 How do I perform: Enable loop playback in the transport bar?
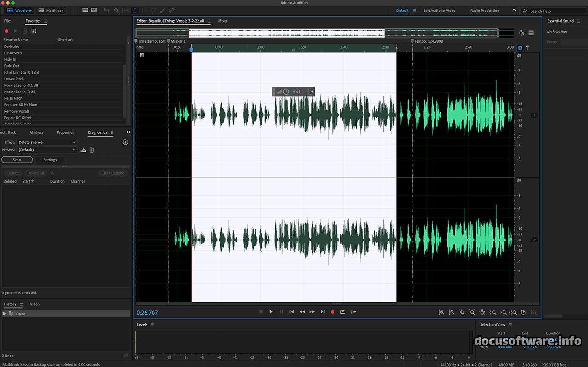coord(343,312)
